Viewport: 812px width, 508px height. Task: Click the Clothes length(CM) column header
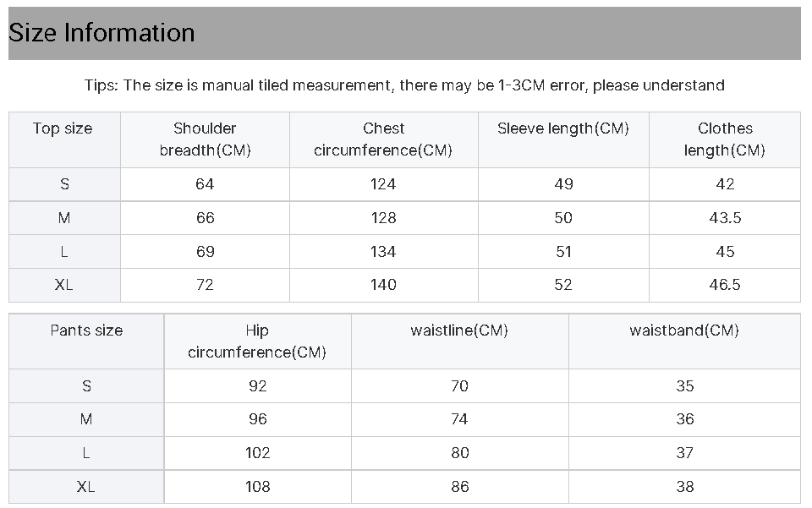(725, 139)
